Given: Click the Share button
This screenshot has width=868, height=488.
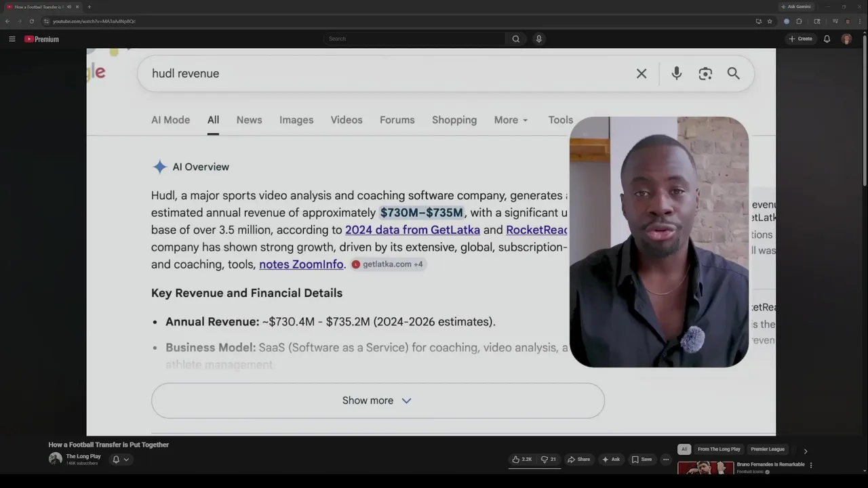Looking at the screenshot, I should (x=578, y=460).
